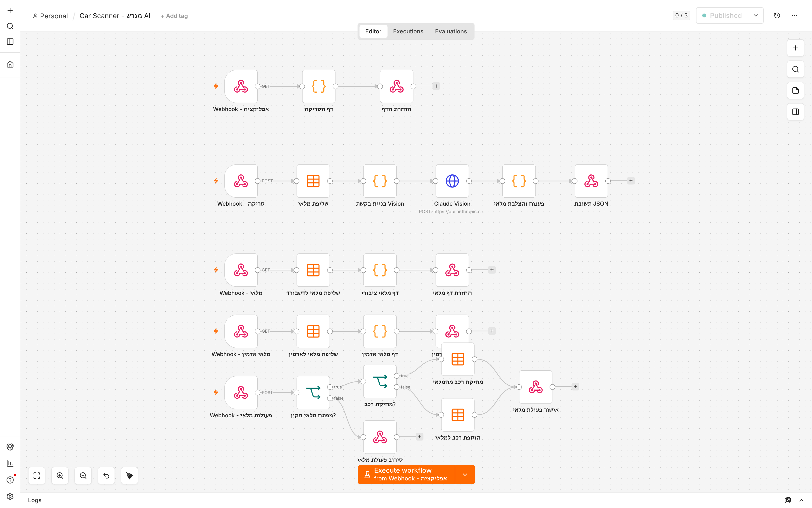Add node after תשובת JSON output
The width and height of the screenshot is (812, 508).
(631, 181)
